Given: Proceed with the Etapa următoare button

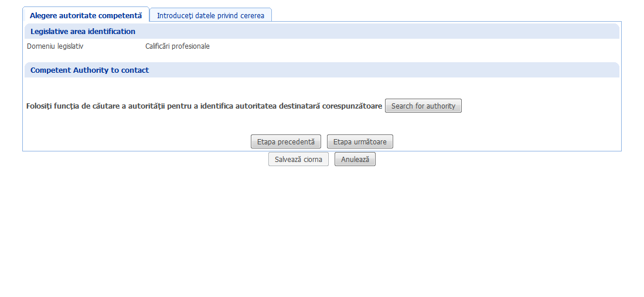Looking at the screenshot, I should pyautogui.click(x=360, y=142).
